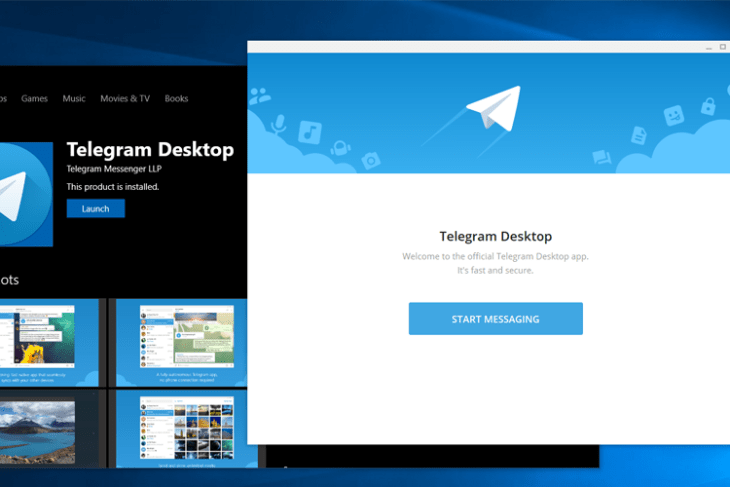The width and height of the screenshot is (730, 487).
Task: Click the 'Telegram Messenger LLP' publisher text
Action: (114, 169)
